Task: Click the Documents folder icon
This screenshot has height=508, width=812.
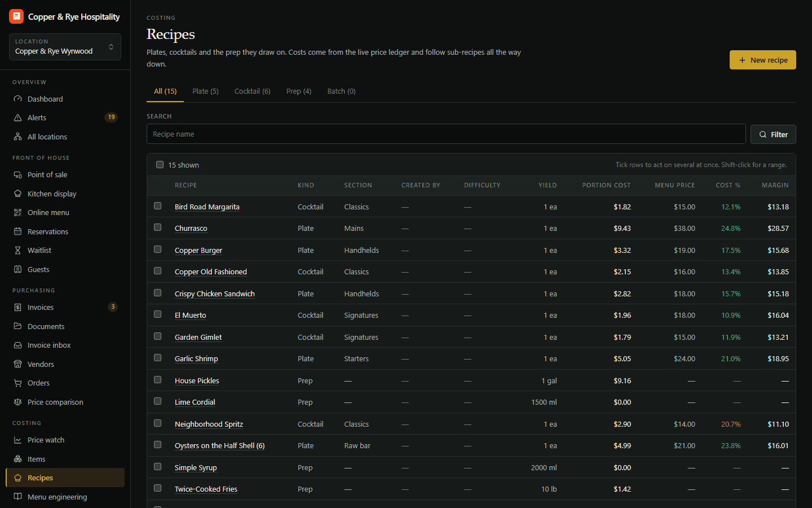Action: pyautogui.click(x=17, y=326)
